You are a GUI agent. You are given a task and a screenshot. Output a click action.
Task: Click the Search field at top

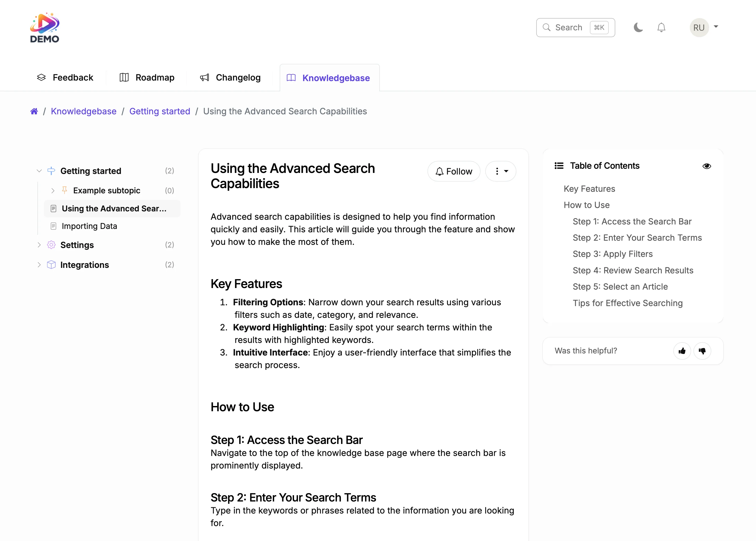click(576, 27)
